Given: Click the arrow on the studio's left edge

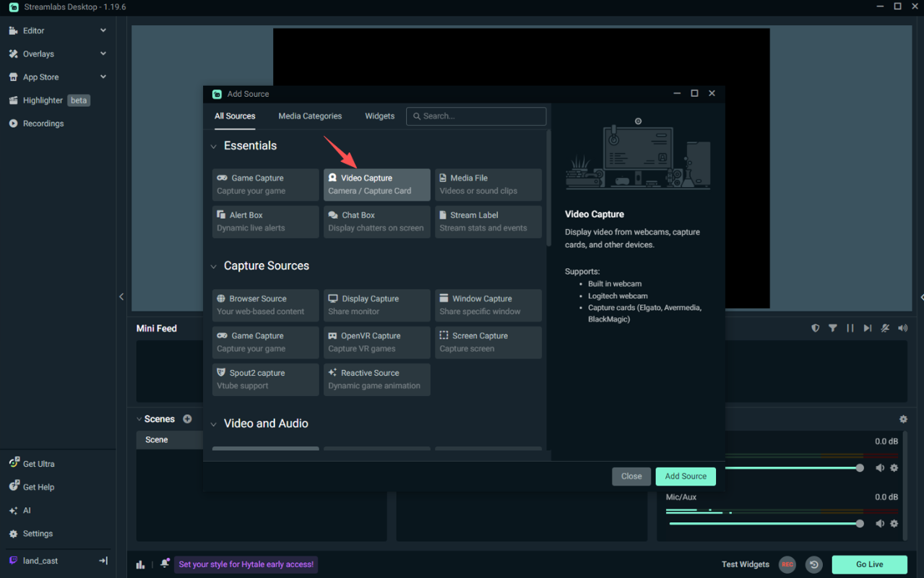Looking at the screenshot, I should [121, 297].
